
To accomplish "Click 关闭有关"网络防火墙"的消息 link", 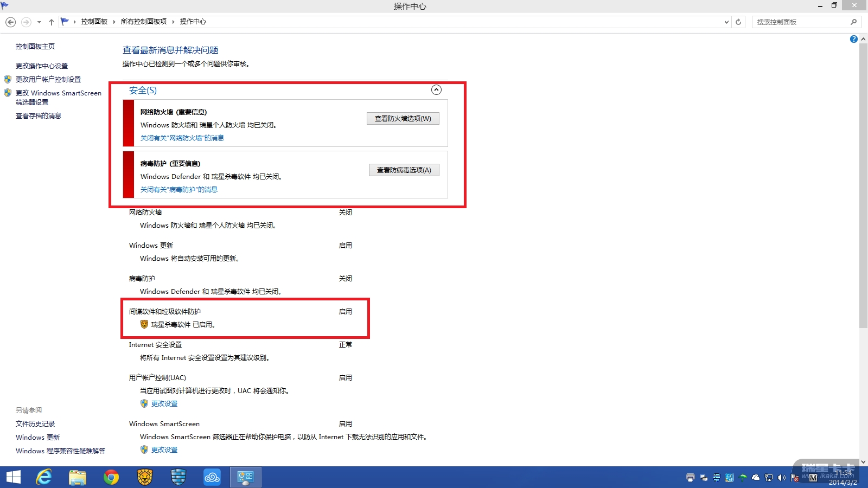I will pos(182,138).
